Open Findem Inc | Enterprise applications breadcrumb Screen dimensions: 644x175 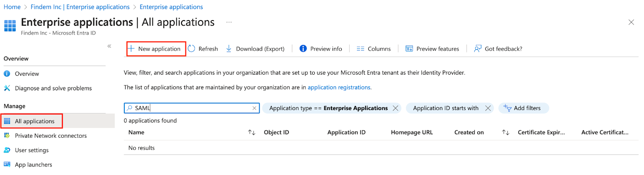coord(80,7)
